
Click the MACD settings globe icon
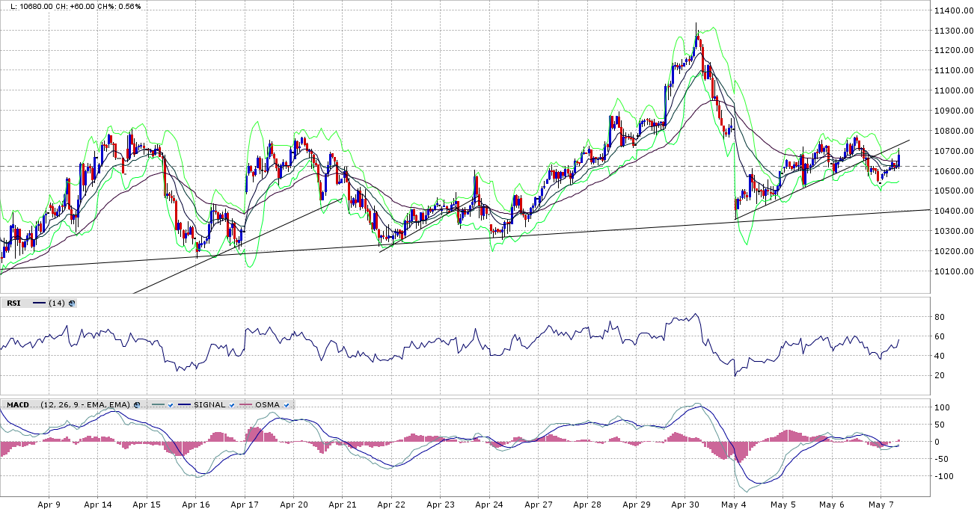pos(137,404)
